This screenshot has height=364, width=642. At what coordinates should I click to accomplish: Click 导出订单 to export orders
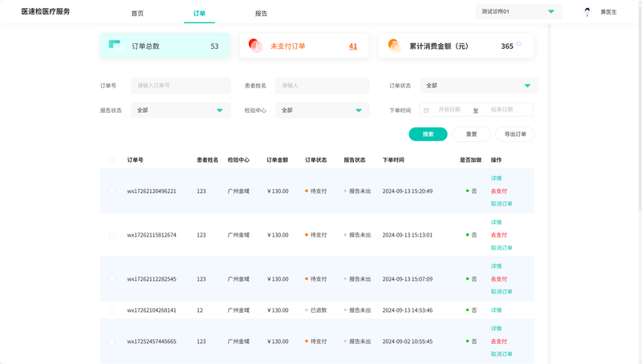(514, 135)
